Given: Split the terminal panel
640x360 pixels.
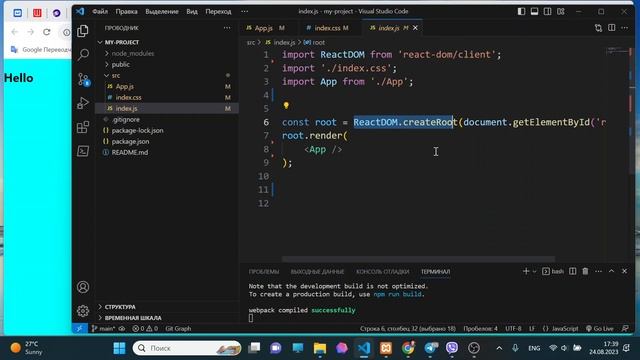Looking at the screenshot, I should click(573, 271).
